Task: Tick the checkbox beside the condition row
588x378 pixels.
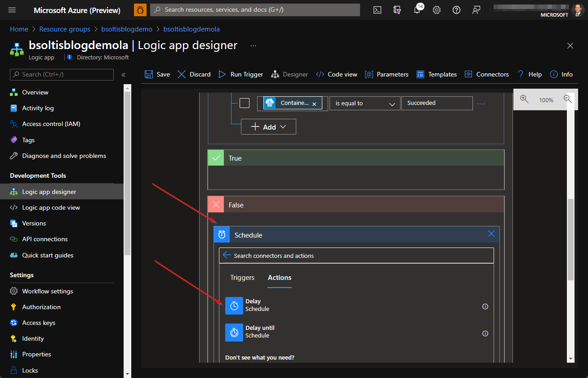Action: click(x=244, y=103)
